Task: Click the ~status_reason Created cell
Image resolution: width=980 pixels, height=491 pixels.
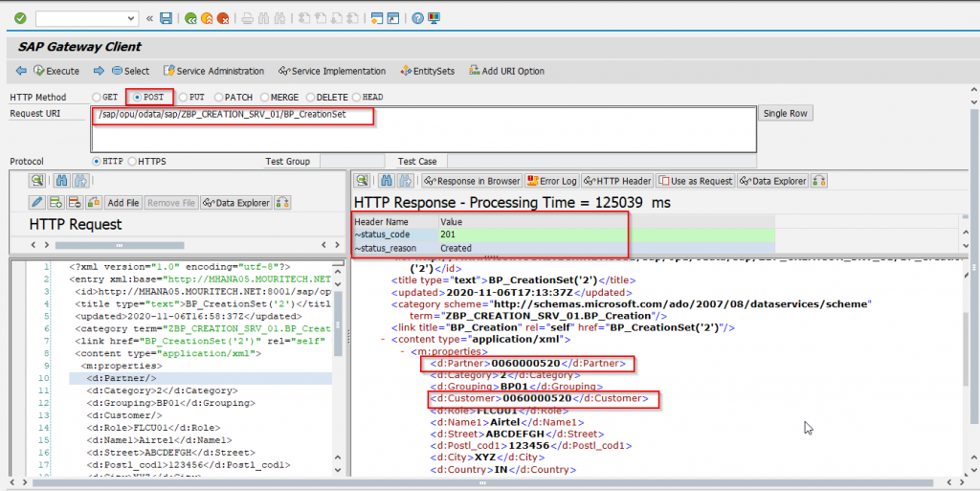Action: [x=607, y=248]
